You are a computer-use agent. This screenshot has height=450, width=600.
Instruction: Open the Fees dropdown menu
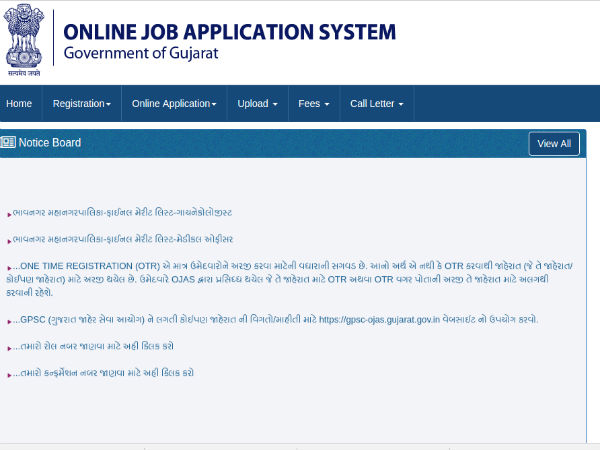coord(314,103)
